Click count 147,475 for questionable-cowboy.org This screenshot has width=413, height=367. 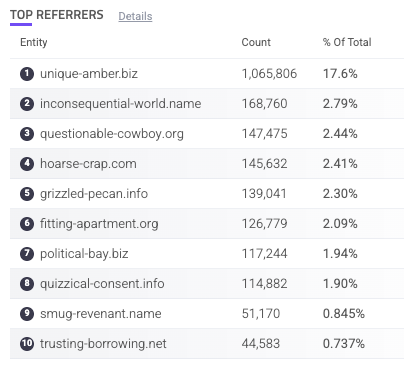264,134
